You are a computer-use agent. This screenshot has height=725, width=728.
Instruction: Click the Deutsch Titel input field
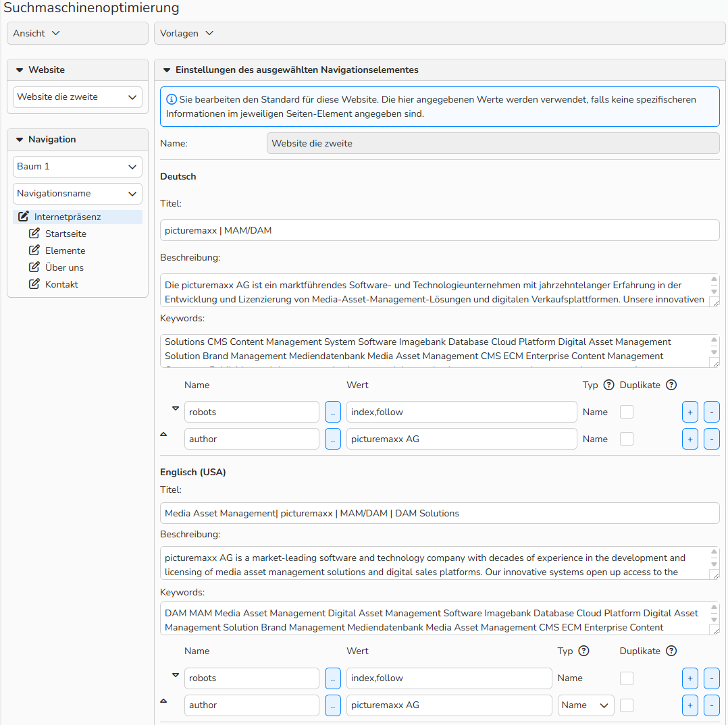point(440,230)
